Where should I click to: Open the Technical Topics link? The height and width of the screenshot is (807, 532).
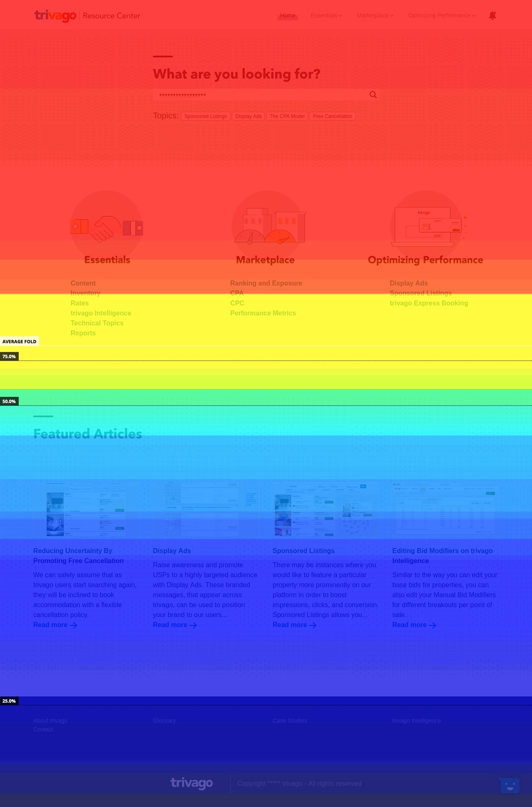click(97, 323)
